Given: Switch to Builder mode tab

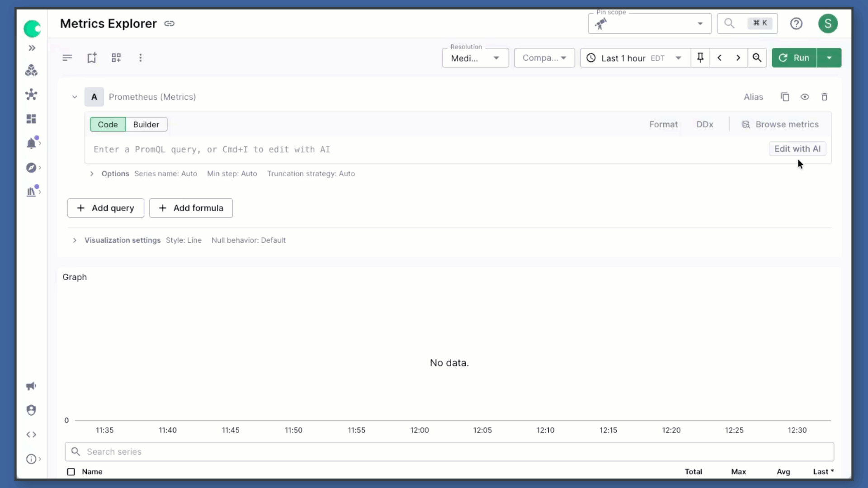Looking at the screenshot, I should coord(146,124).
